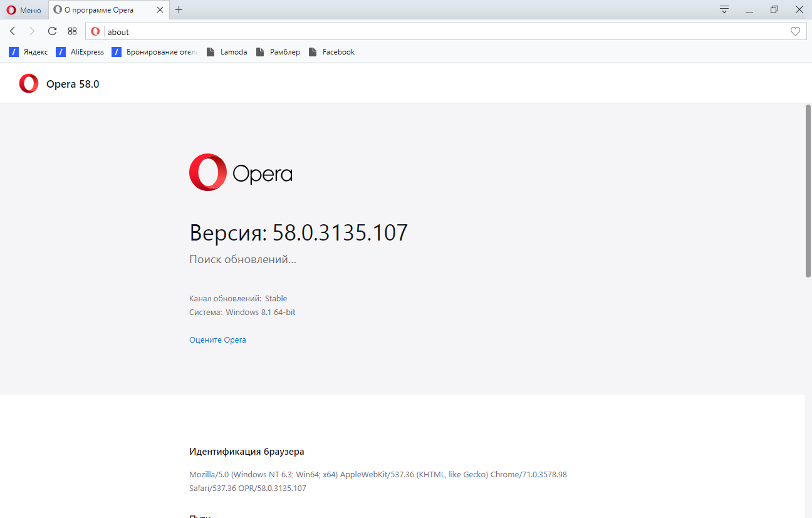Open the Facebook bookmark
Viewport: 812px width, 518px height.
(x=331, y=52)
